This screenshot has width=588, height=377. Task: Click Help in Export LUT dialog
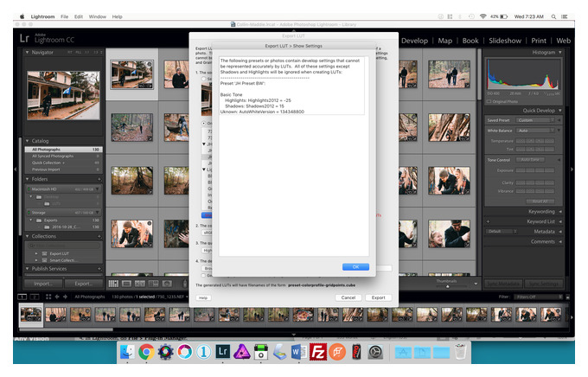tap(203, 297)
